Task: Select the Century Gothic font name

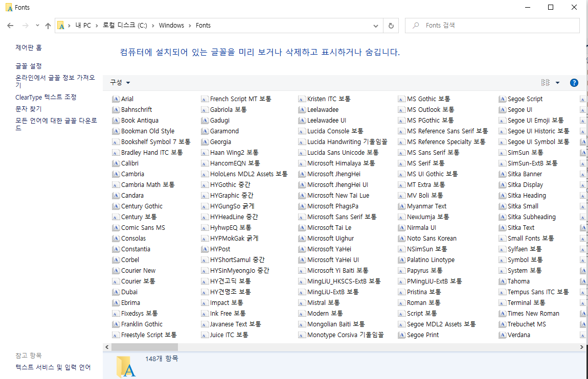Action: pos(142,206)
